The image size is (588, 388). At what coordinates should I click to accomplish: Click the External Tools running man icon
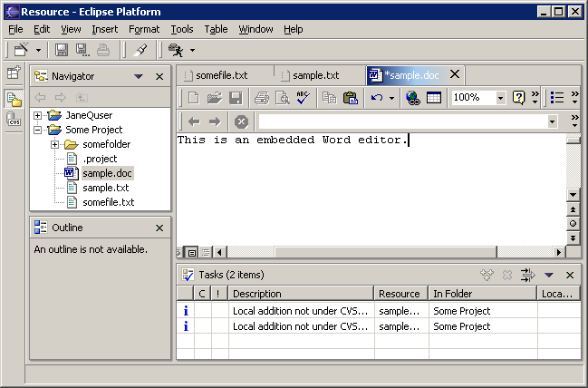(x=176, y=50)
